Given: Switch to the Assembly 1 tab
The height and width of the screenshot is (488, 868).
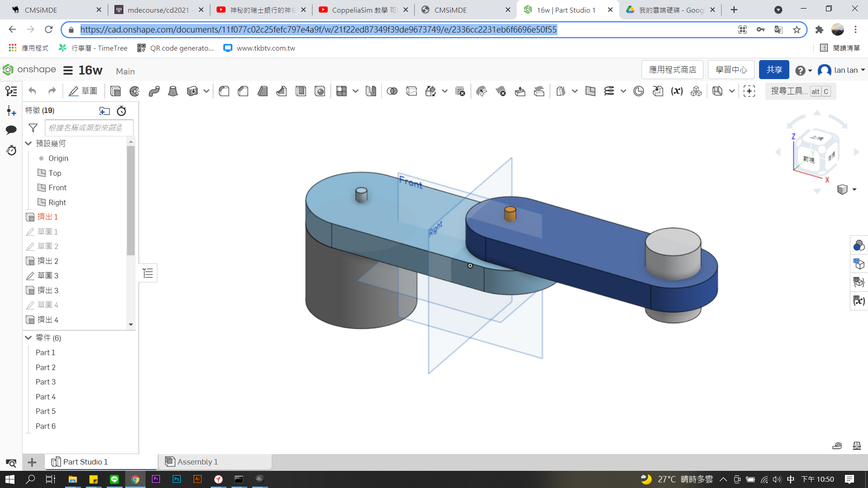Looking at the screenshot, I should [215, 462].
